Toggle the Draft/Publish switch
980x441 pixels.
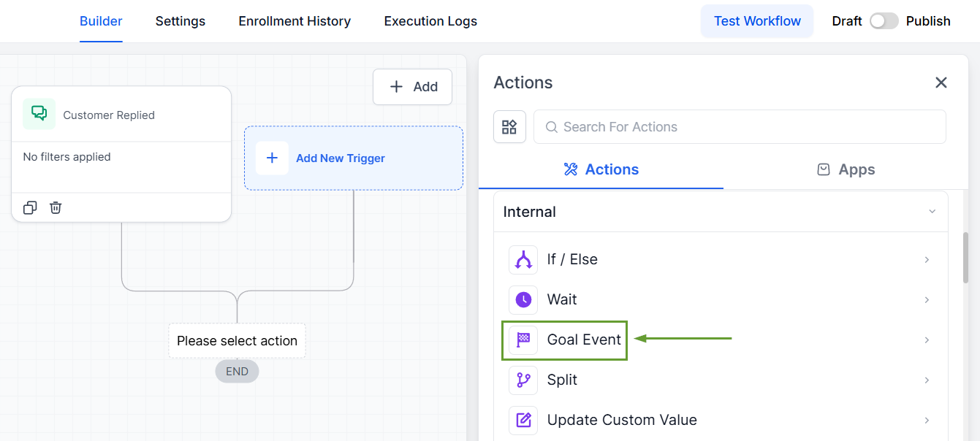tap(884, 21)
